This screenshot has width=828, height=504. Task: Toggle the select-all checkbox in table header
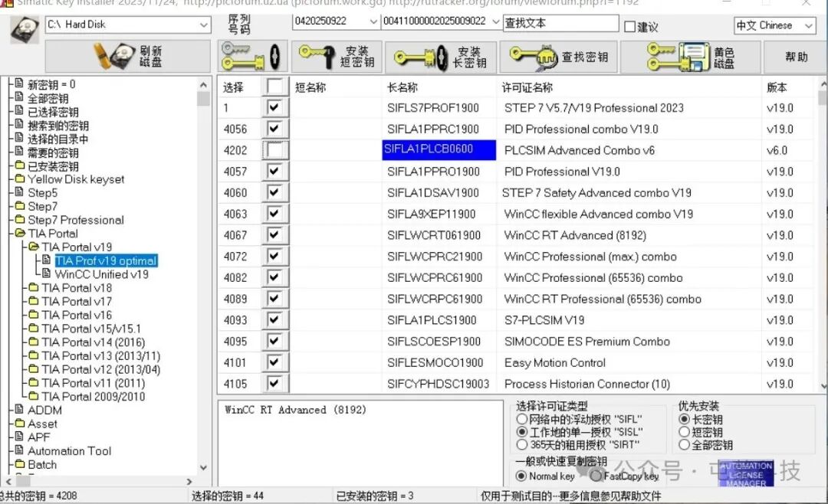click(275, 87)
